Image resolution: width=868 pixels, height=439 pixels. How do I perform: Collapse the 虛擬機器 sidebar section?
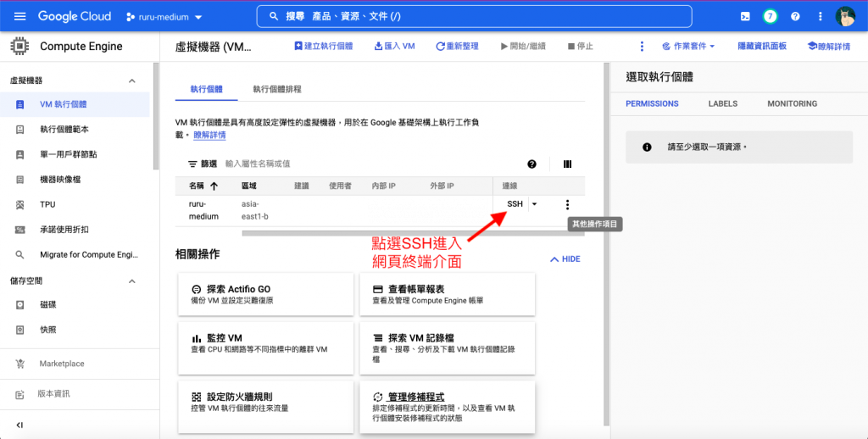pos(131,81)
